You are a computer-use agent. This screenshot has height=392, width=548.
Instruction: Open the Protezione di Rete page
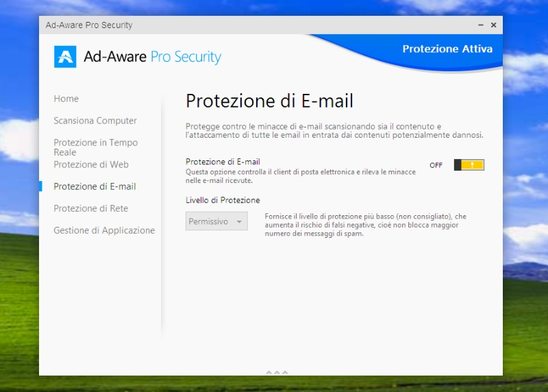tap(90, 208)
